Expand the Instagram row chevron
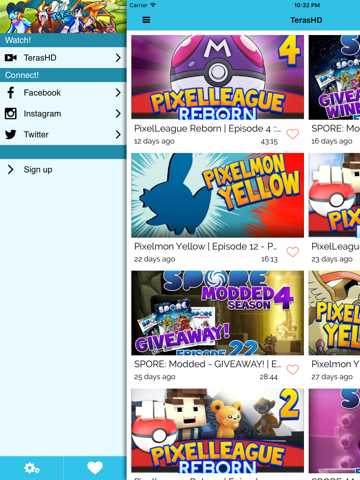360x480 pixels. 118,114
